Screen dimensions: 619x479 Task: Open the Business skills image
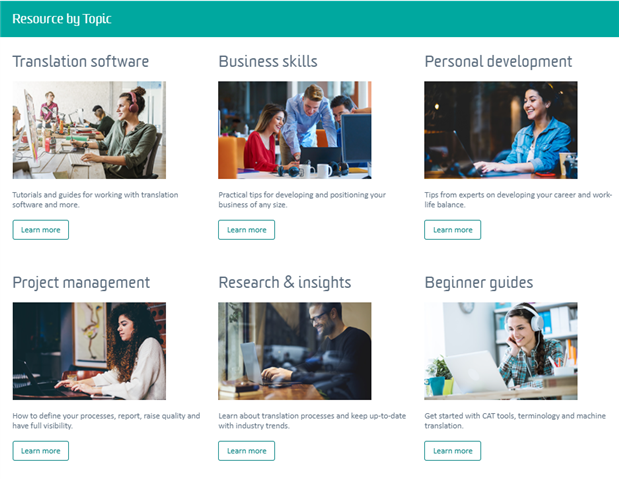pyautogui.click(x=295, y=130)
